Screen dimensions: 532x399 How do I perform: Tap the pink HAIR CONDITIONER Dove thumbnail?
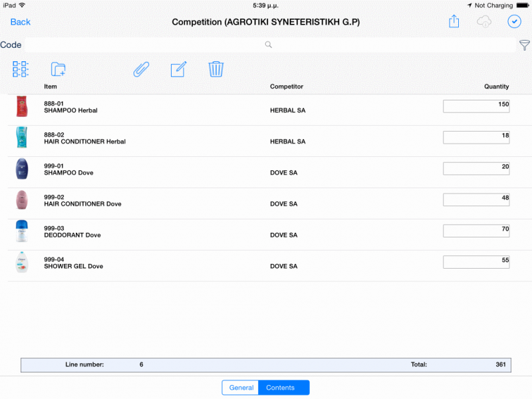[x=22, y=200]
